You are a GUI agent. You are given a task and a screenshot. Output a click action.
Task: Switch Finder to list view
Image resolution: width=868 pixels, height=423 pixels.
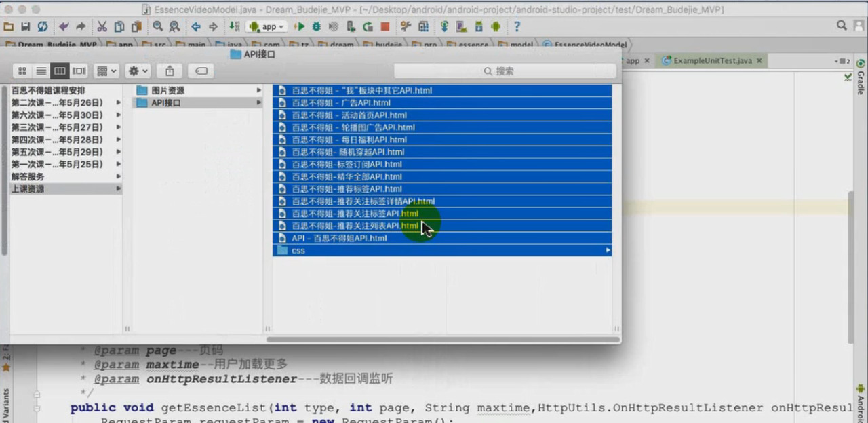41,70
